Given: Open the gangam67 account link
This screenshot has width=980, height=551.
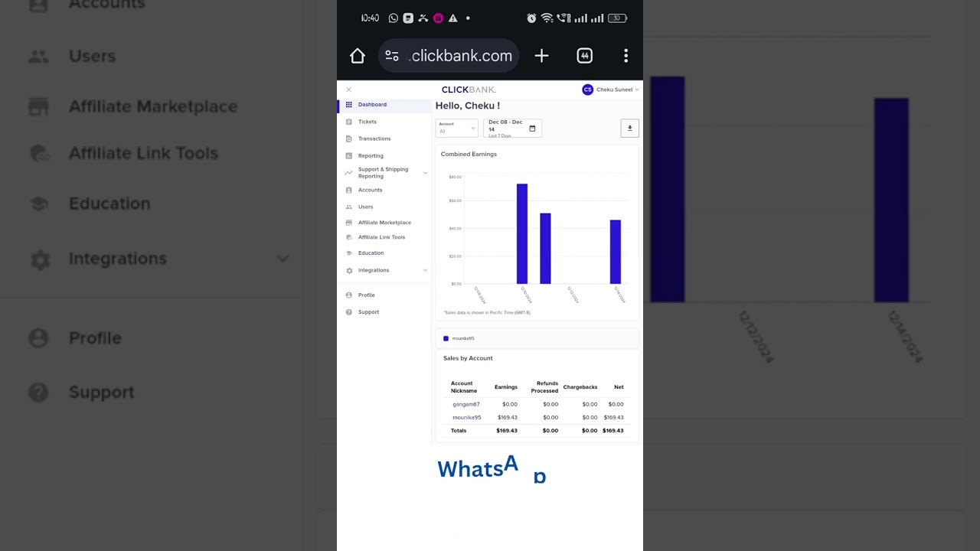Looking at the screenshot, I should click(465, 404).
